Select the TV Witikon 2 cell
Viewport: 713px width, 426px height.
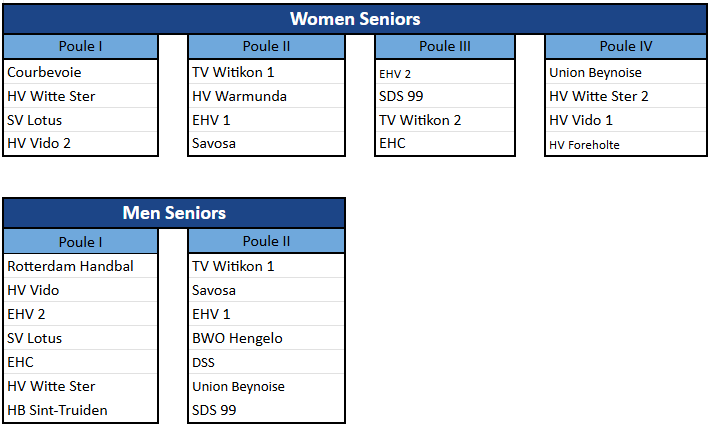pyautogui.click(x=445, y=120)
